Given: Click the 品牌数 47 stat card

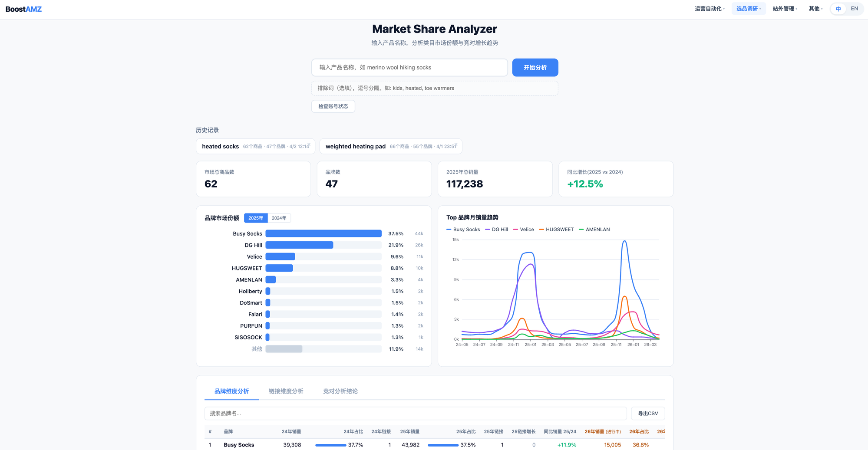Looking at the screenshot, I should pyautogui.click(x=374, y=179).
